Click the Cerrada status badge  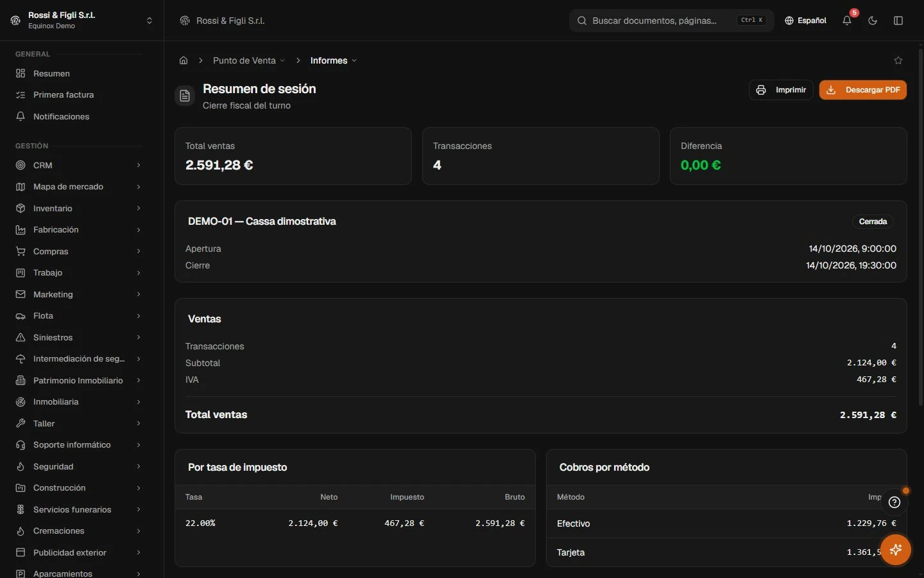[x=873, y=222]
